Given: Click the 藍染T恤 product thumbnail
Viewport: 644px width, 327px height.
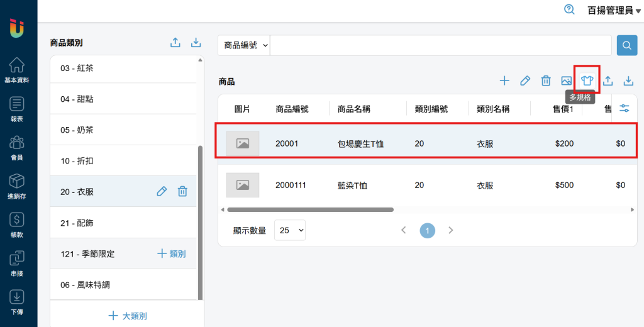Looking at the screenshot, I should [243, 185].
